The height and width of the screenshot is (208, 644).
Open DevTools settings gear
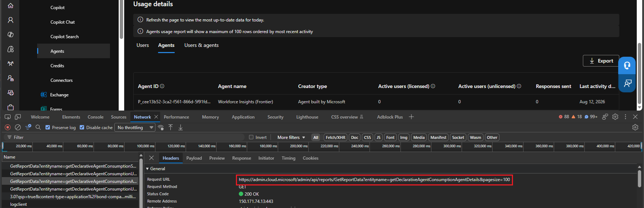click(x=615, y=117)
